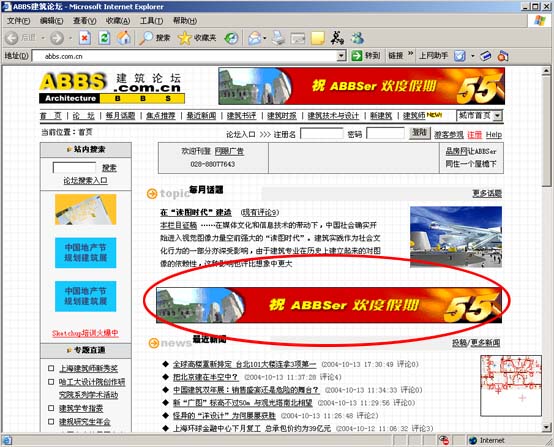Open the History/media round green icon
Image resolution: width=554 pixels, height=447 pixels.
pos(231,38)
